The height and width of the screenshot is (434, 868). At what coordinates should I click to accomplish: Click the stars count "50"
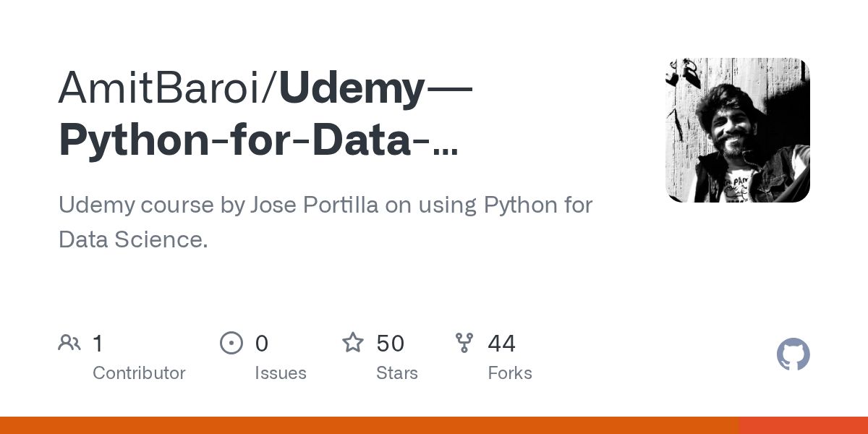[391, 343]
